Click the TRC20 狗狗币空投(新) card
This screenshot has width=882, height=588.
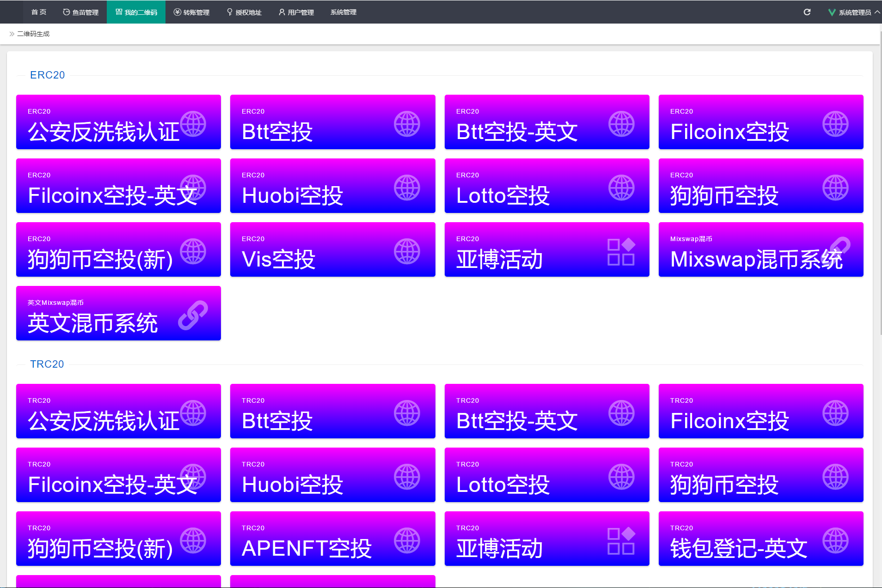click(118, 539)
